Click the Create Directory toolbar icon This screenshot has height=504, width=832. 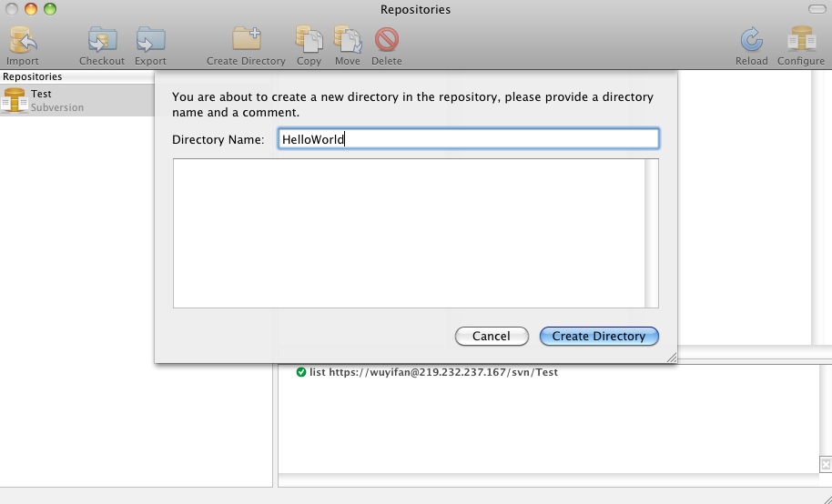point(246,40)
